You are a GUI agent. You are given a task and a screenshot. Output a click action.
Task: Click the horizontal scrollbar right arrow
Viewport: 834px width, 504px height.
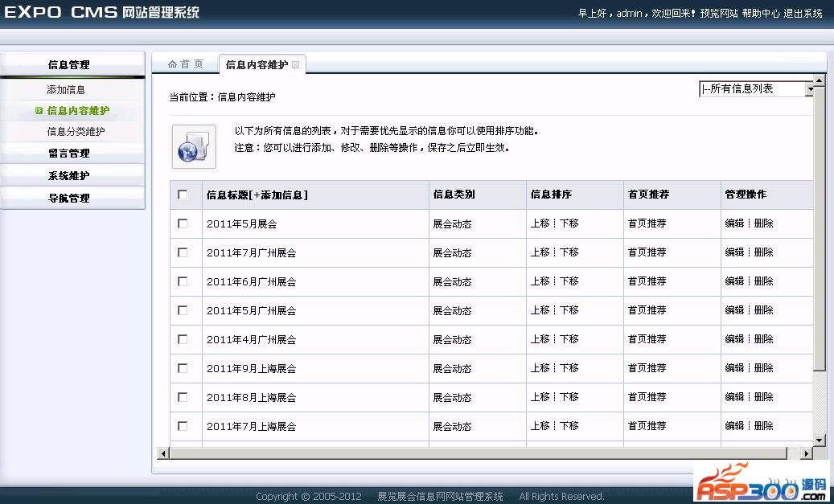[807, 453]
